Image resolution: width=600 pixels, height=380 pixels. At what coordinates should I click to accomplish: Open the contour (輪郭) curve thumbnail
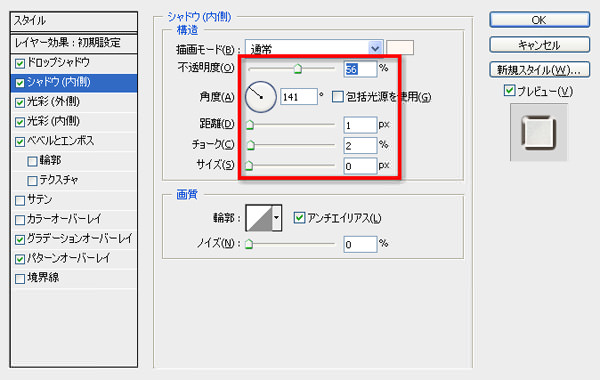pyautogui.click(x=259, y=218)
